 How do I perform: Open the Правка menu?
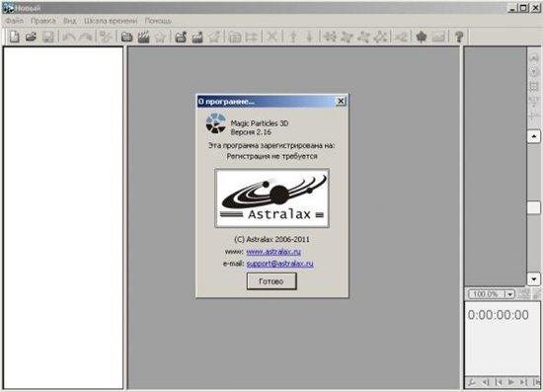tap(43, 21)
